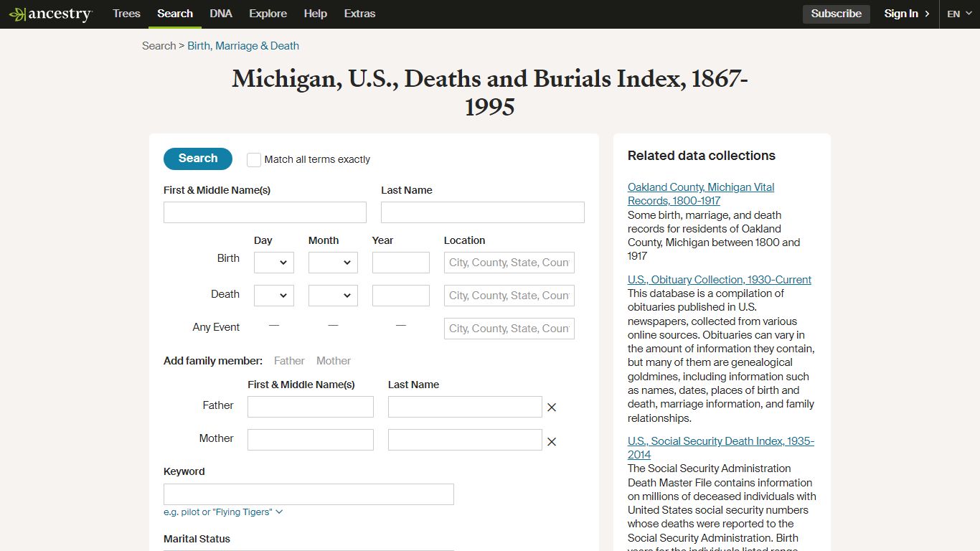The height and width of the screenshot is (551, 980).
Task: Remove the Father row with X icon
Action: click(552, 408)
